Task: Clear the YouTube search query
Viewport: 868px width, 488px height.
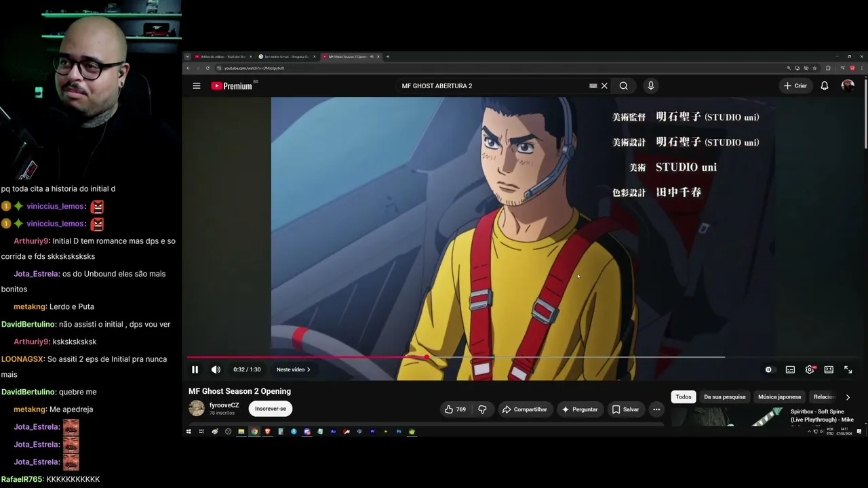Action: coord(604,86)
